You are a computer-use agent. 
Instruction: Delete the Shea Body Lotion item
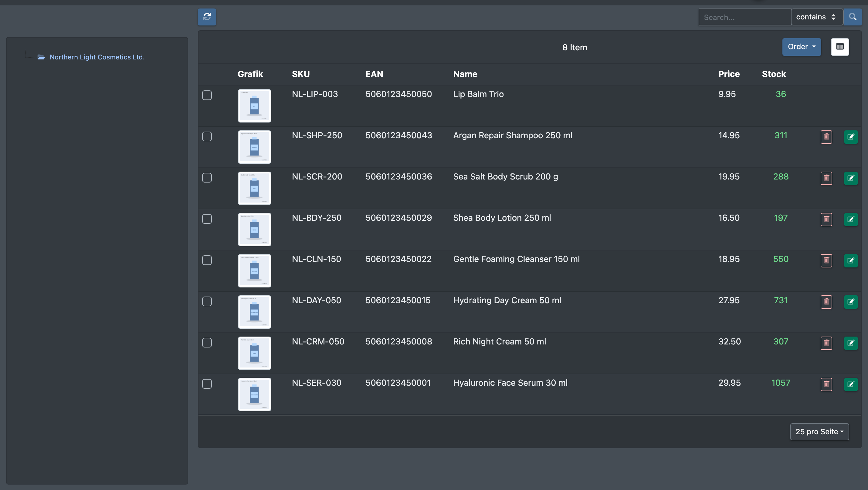(x=826, y=220)
